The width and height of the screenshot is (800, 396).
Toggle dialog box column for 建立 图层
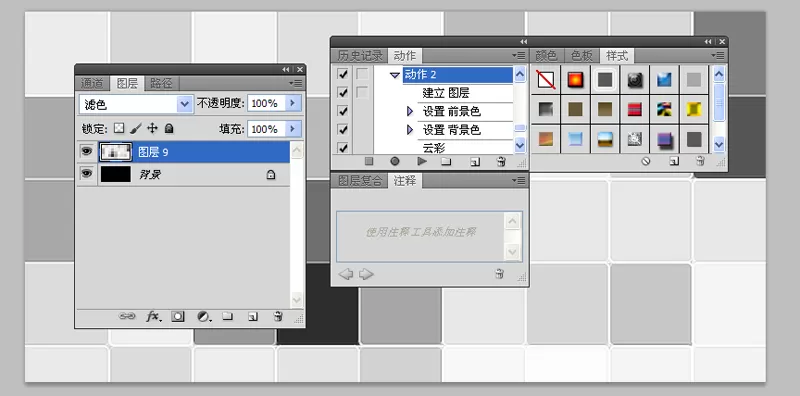point(362,92)
